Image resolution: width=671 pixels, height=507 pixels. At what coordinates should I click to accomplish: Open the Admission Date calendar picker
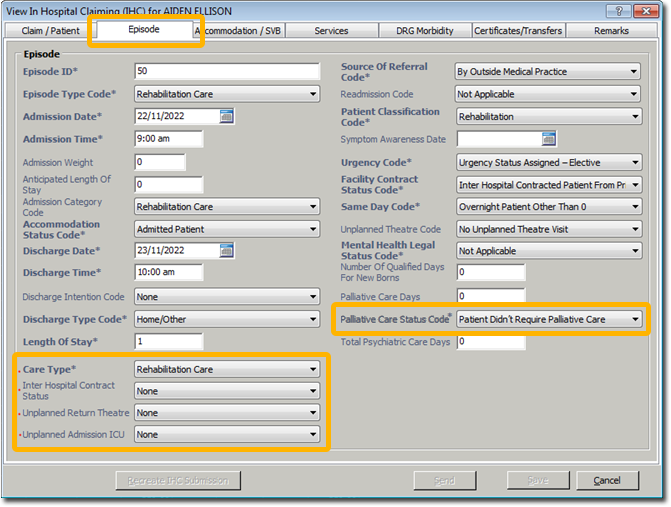click(x=227, y=116)
